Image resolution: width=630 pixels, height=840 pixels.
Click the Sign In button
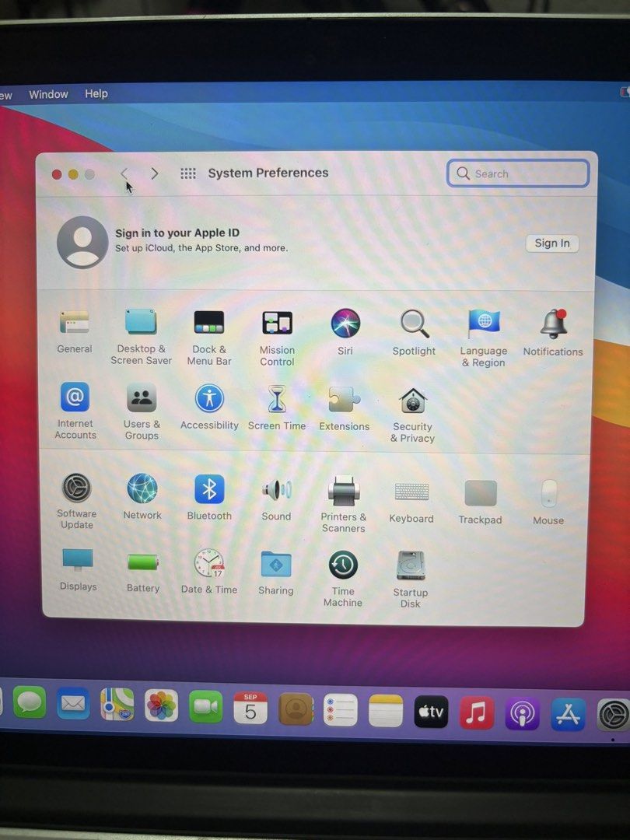[552, 243]
